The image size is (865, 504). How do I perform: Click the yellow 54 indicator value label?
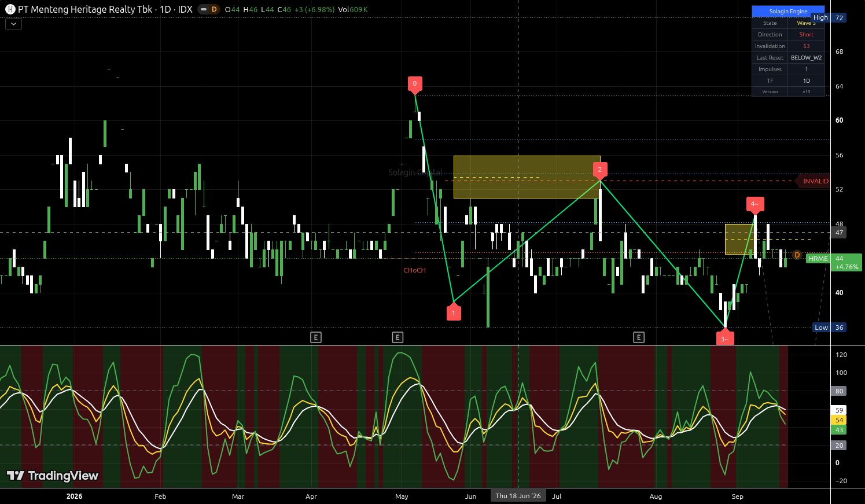pos(839,420)
